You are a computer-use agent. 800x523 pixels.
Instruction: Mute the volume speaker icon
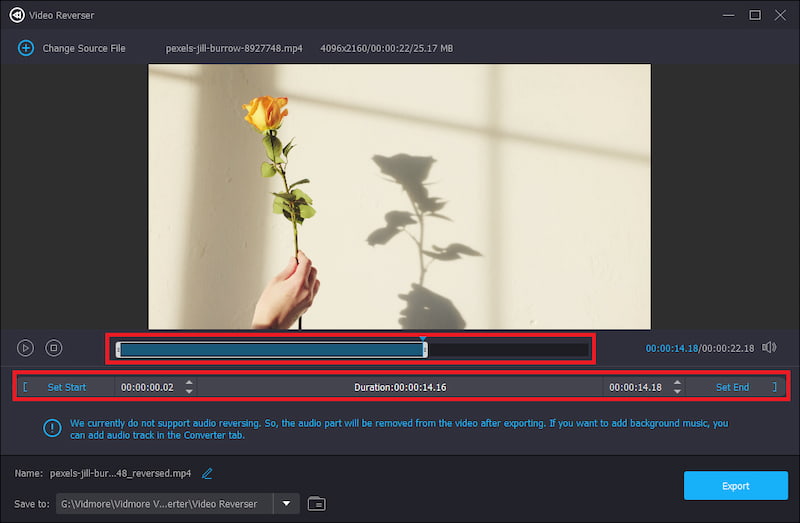pyautogui.click(x=769, y=347)
